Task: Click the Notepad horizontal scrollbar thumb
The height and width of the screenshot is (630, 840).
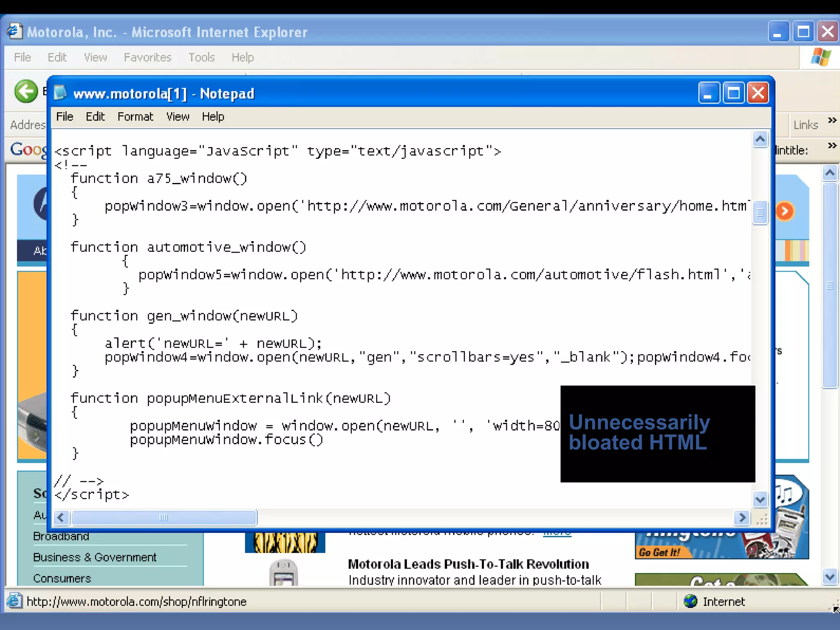Action: pyautogui.click(x=164, y=518)
